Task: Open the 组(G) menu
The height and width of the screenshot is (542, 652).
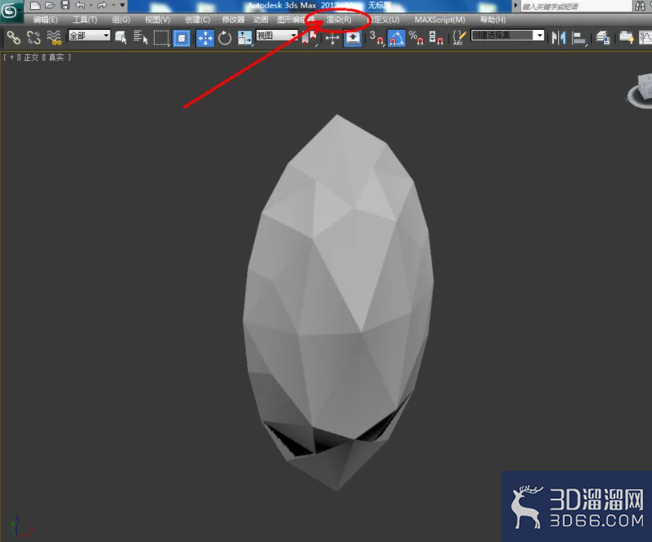Action: click(121, 20)
